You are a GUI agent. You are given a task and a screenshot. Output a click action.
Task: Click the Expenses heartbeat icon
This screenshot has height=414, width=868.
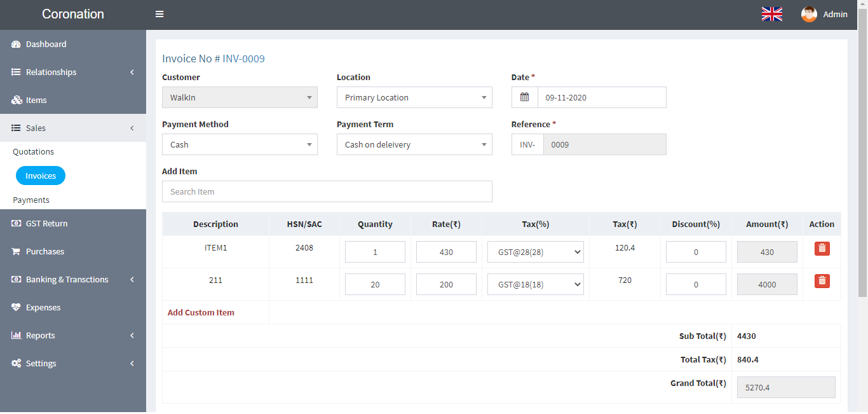tap(17, 307)
